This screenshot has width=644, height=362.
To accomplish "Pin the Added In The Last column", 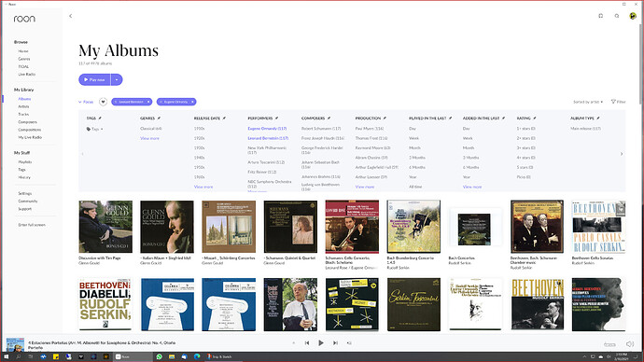I will coord(504,118).
